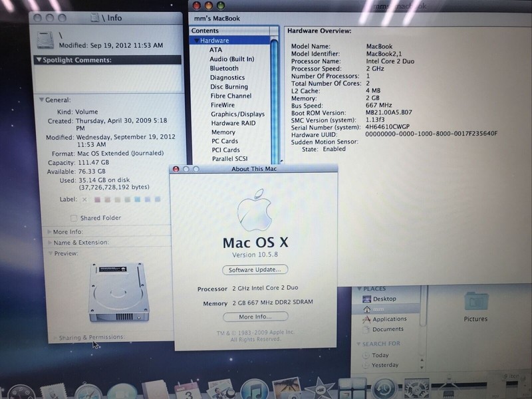This screenshot has height=399, width=532.
Task: Launch Mail stamp icon in Dock
Action: (x=53, y=392)
